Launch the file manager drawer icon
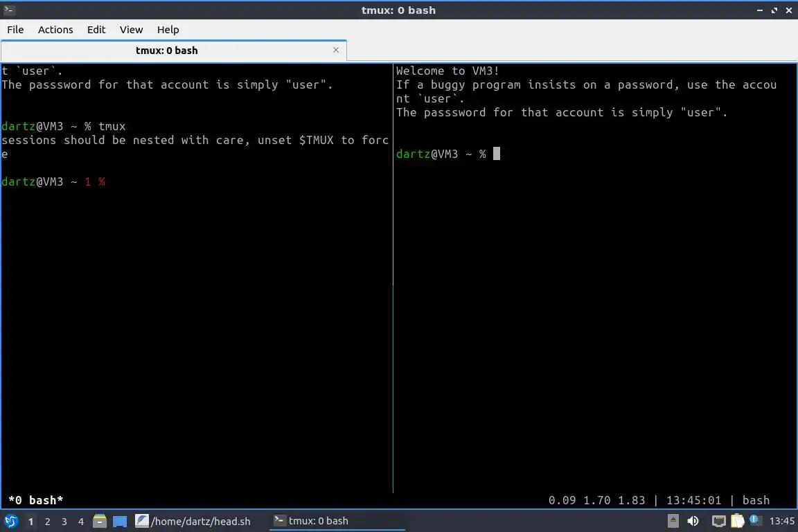This screenshot has height=532, width=798. click(x=100, y=521)
